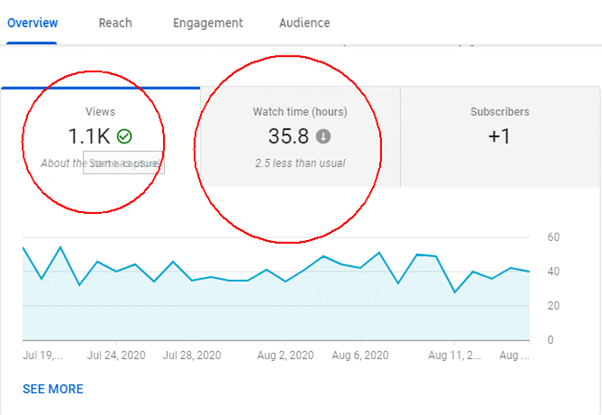Open the Audience tab
The image size is (602, 415).
tap(304, 23)
